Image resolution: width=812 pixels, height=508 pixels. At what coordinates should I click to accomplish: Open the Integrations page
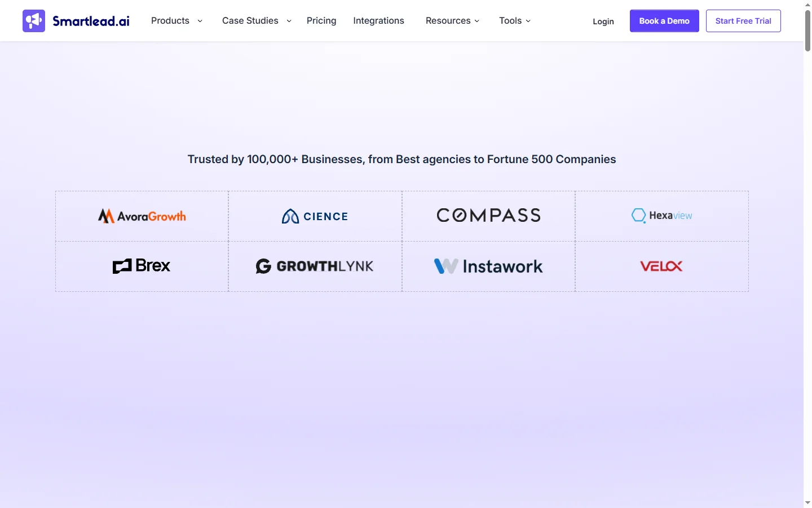point(379,21)
